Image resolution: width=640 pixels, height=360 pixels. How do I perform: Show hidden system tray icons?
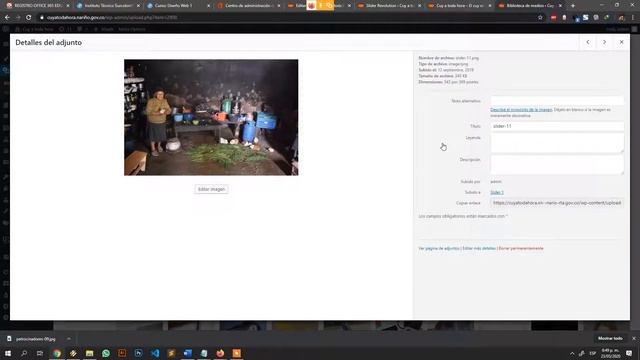click(x=572, y=353)
